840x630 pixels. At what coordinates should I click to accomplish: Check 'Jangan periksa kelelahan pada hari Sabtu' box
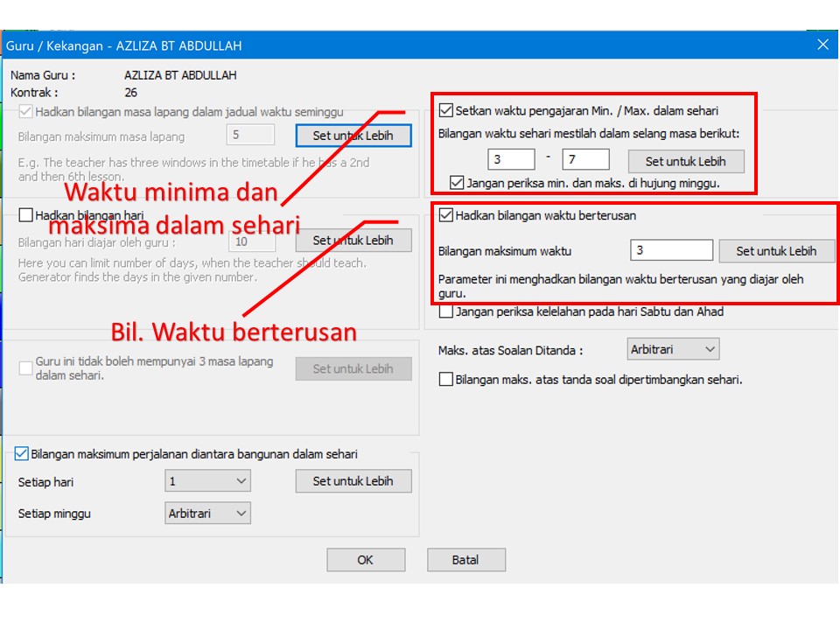(446, 311)
